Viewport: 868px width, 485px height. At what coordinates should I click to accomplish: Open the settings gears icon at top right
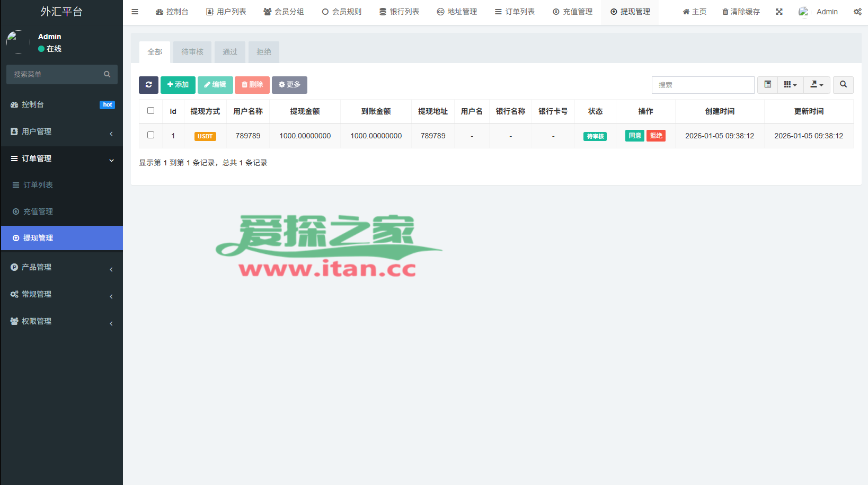click(857, 12)
